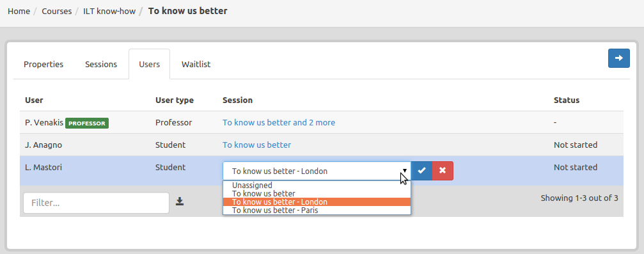Viewport: 644px width, 254px height.
Task: Open the Sessions tab
Action: [101, 64]
